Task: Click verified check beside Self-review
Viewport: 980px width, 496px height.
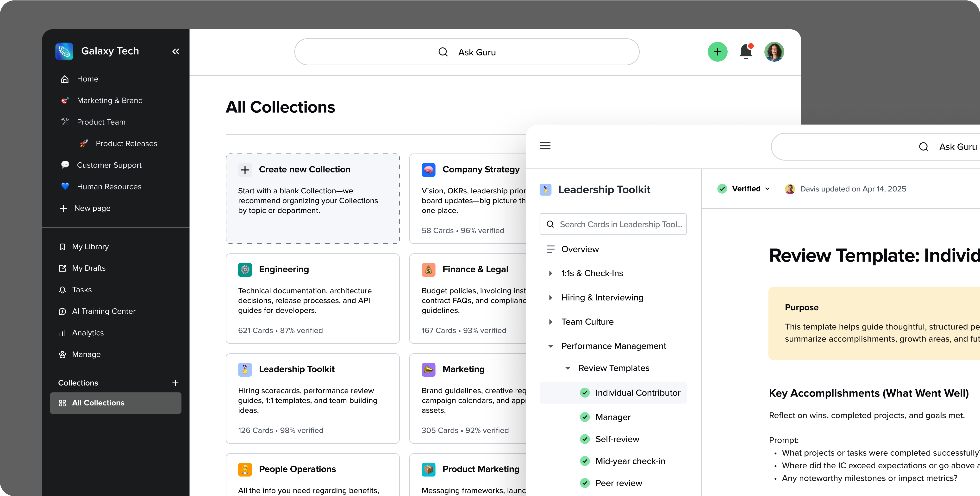Action: pos(585,439)
